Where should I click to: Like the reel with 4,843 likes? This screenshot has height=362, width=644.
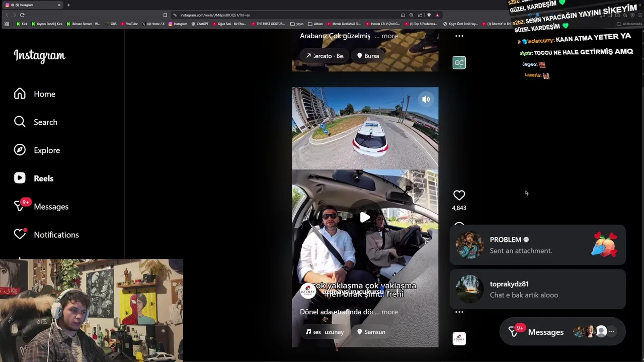coord(459,195)
